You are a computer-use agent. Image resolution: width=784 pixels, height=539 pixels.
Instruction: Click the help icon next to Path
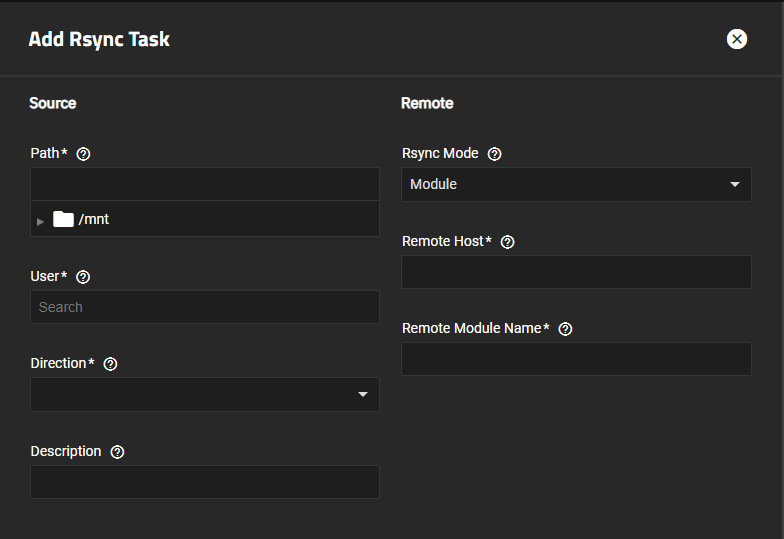coord(84,154)
